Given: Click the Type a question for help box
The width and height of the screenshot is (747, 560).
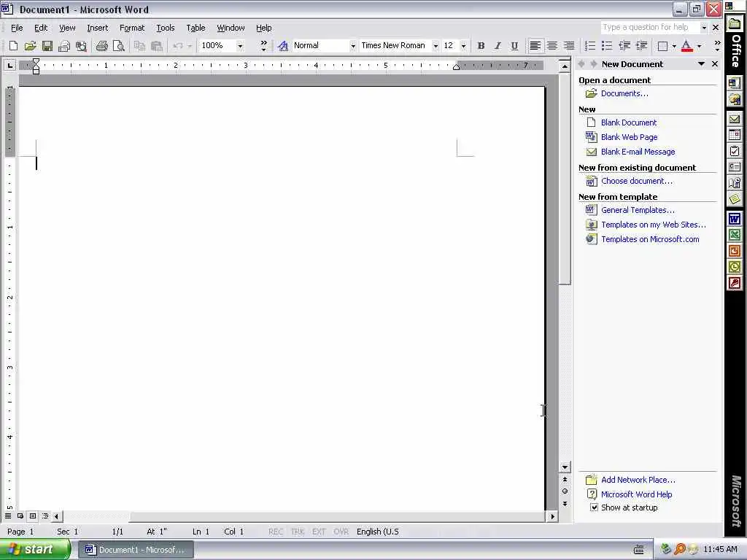Looking at the screenshot, I should [x=650, y=27].
